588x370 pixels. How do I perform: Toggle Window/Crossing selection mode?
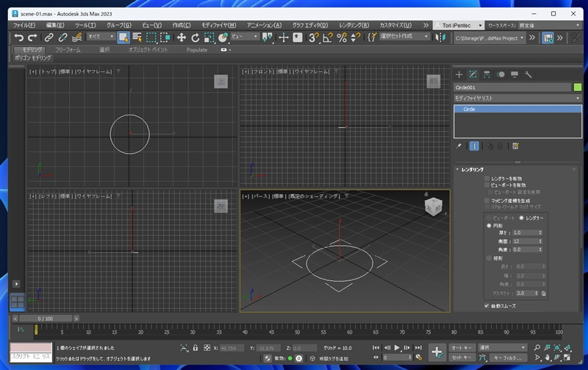pos(165,38)
